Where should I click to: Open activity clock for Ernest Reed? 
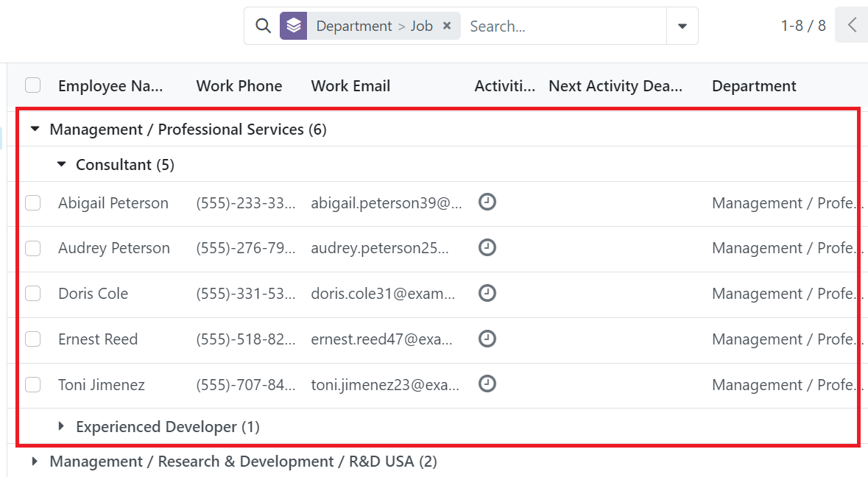(x=487, y=339)
